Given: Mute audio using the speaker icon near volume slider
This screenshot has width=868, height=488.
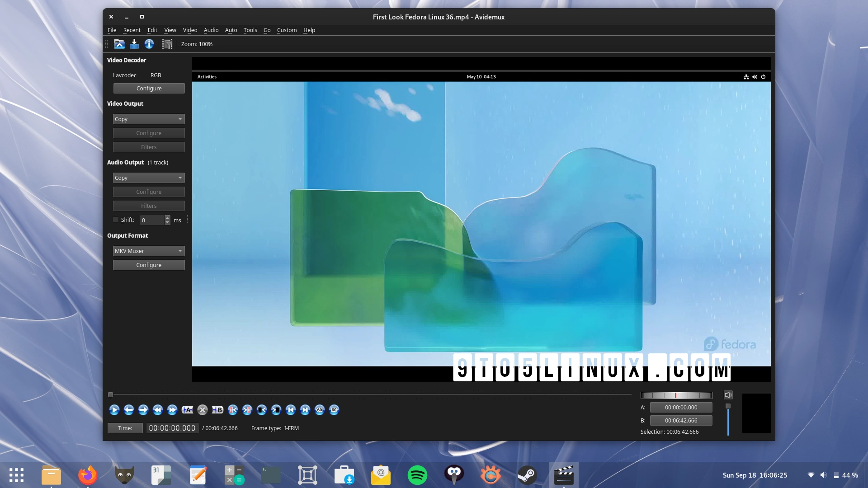Looking at the screenshot, I should (728, 394).
